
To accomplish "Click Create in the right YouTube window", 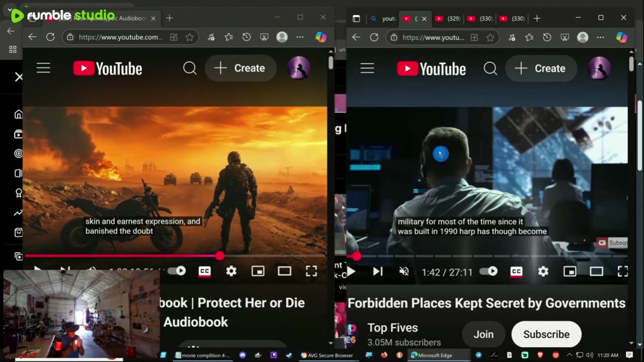I will tap(541, 68).
